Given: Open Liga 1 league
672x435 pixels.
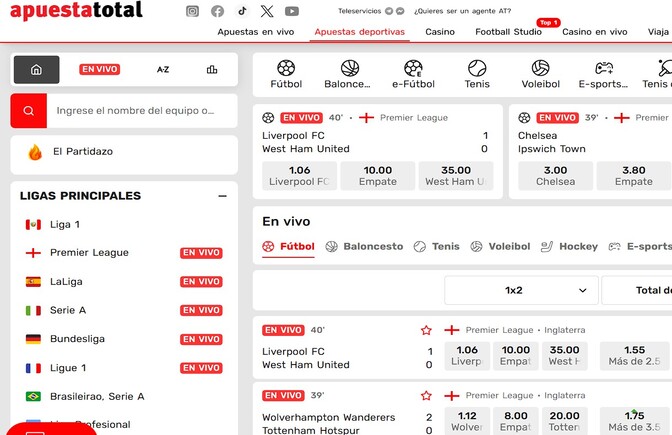Looking at the screenshot, I should (x=65, y=225).
